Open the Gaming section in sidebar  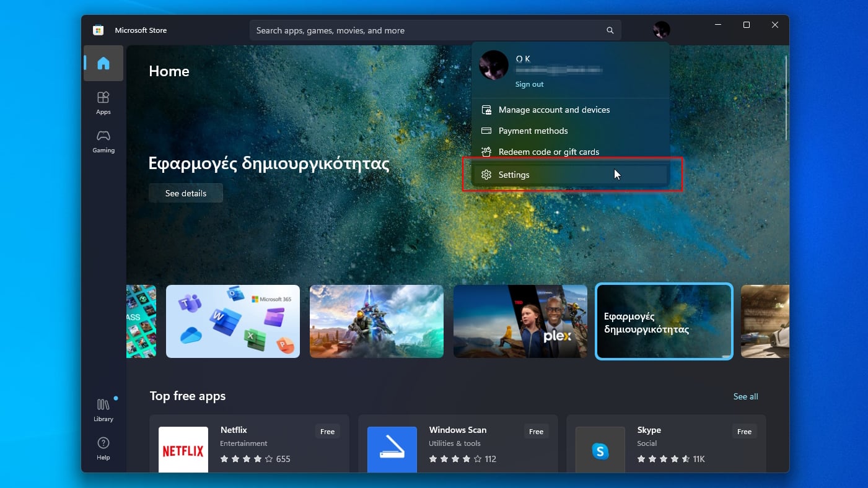(103, 141)
